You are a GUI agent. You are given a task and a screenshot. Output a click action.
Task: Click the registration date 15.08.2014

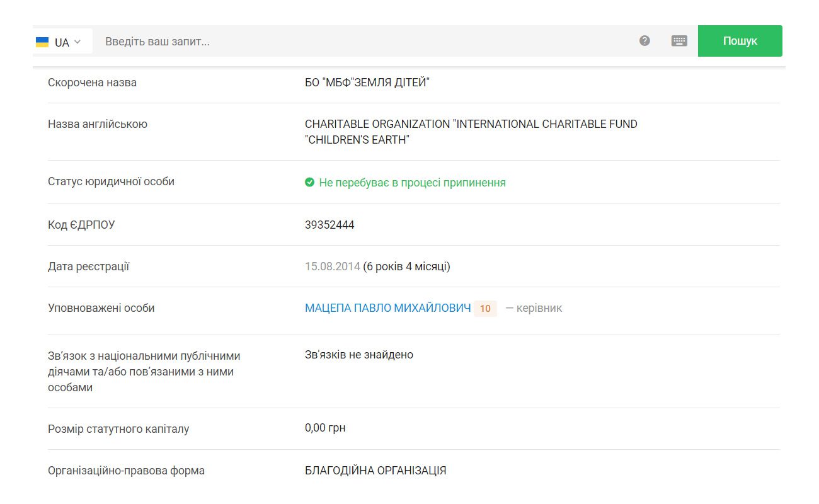coord(333,266)
